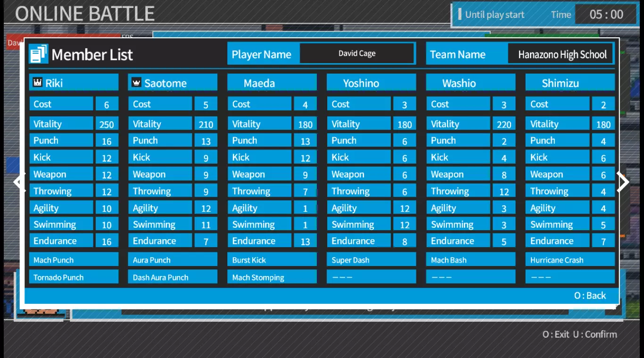This screenshot has height=358, width=644.
Task: Select the Player Name field showing David Cage
Action: click(357, 53)
